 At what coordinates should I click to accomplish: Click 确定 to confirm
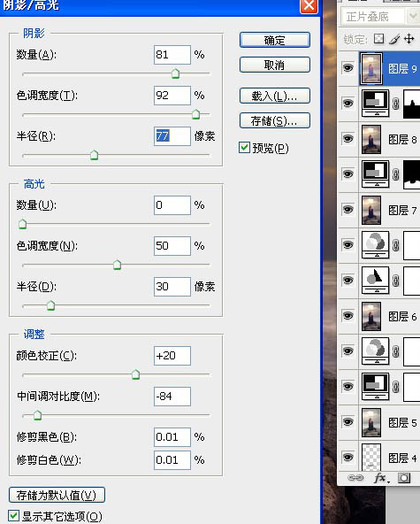tap(275, 40)
